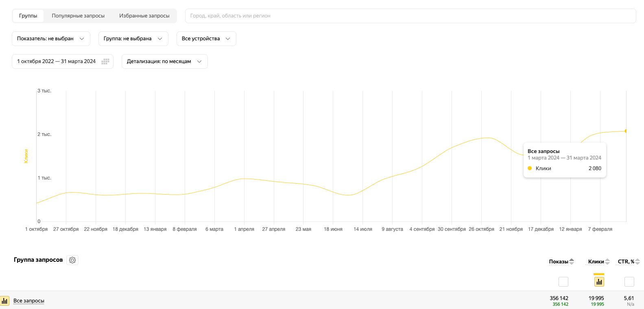The image size is (644, 309).
Task: Sort by CTR, % using sort arrows
Action: 637,261
